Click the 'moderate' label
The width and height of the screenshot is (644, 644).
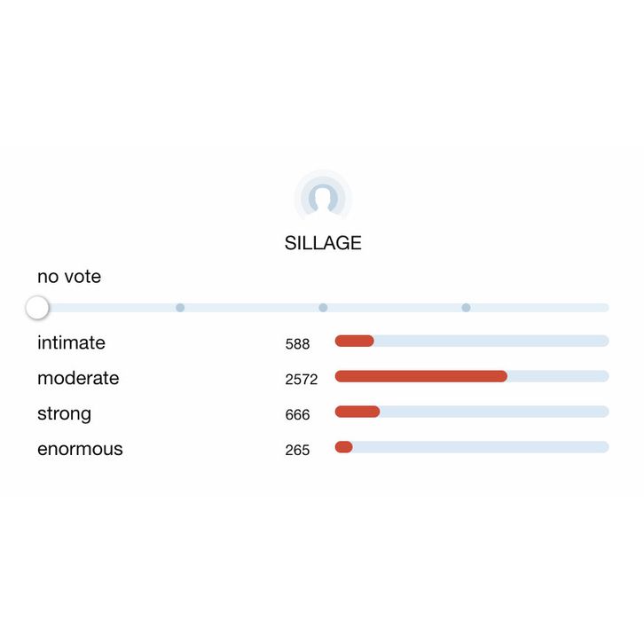point(78,378)
